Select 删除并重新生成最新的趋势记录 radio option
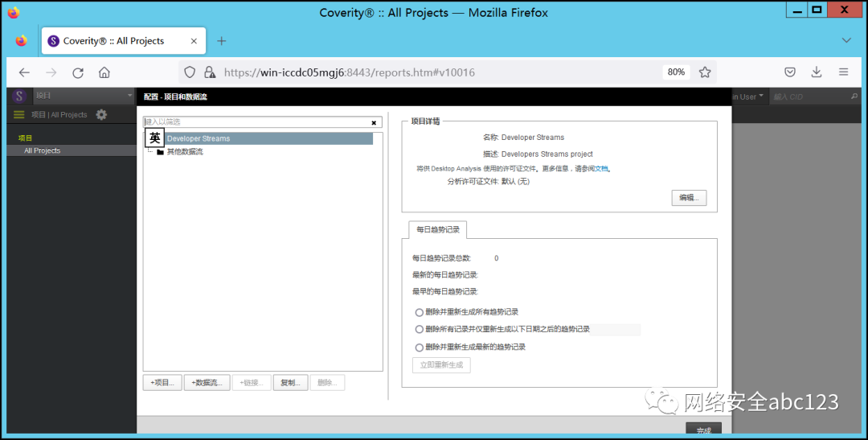Screen dimensions: 868x440 coord(419,347)
